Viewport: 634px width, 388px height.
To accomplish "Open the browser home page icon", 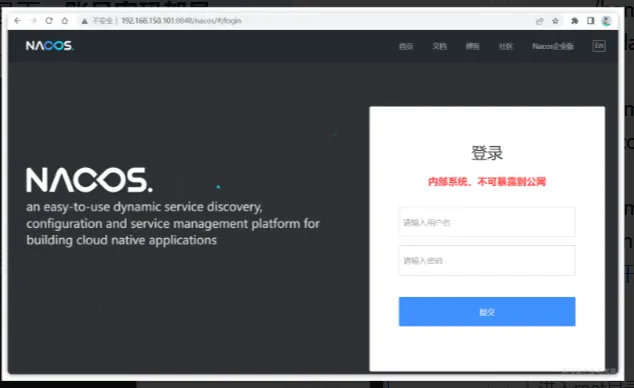I will 65,21.
